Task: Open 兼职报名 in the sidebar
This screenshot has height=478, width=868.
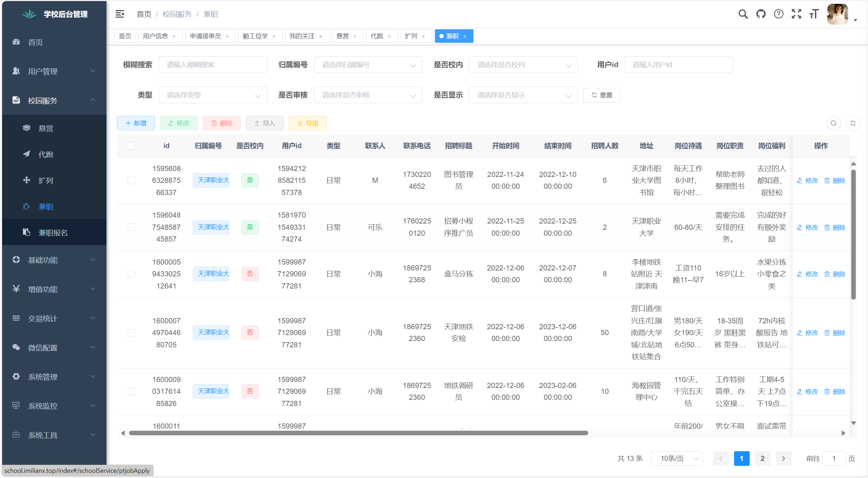Action: 54,233
